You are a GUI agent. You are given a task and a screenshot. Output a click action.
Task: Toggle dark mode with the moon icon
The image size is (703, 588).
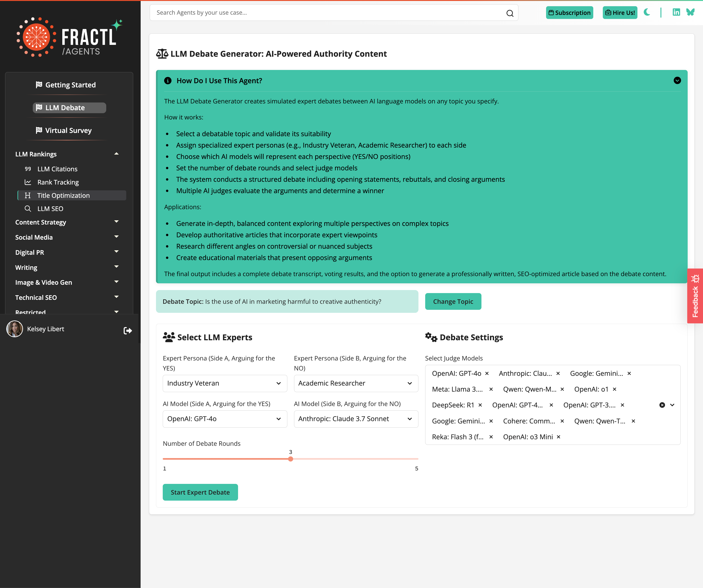tap(647, 12)
